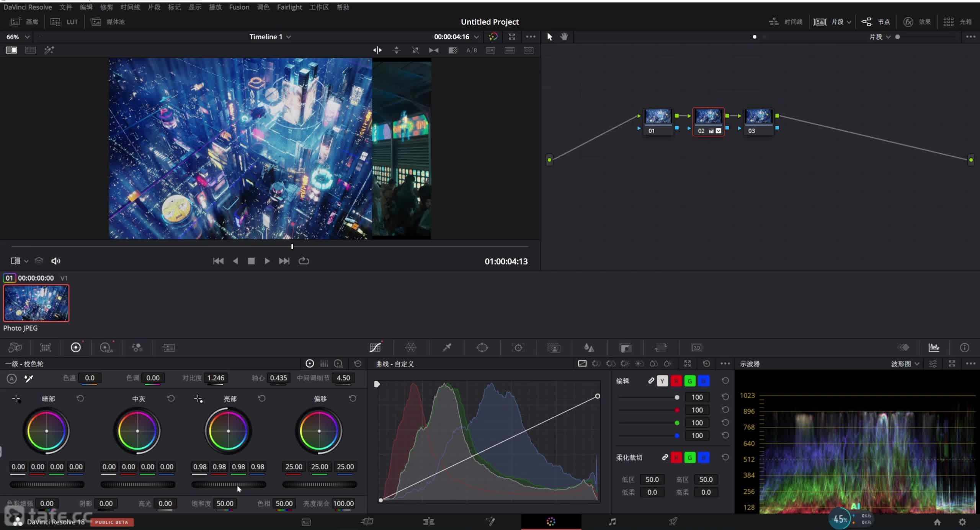Open the Media Pool panel
This screenshot has height=530, width=980.
(108, 22)
